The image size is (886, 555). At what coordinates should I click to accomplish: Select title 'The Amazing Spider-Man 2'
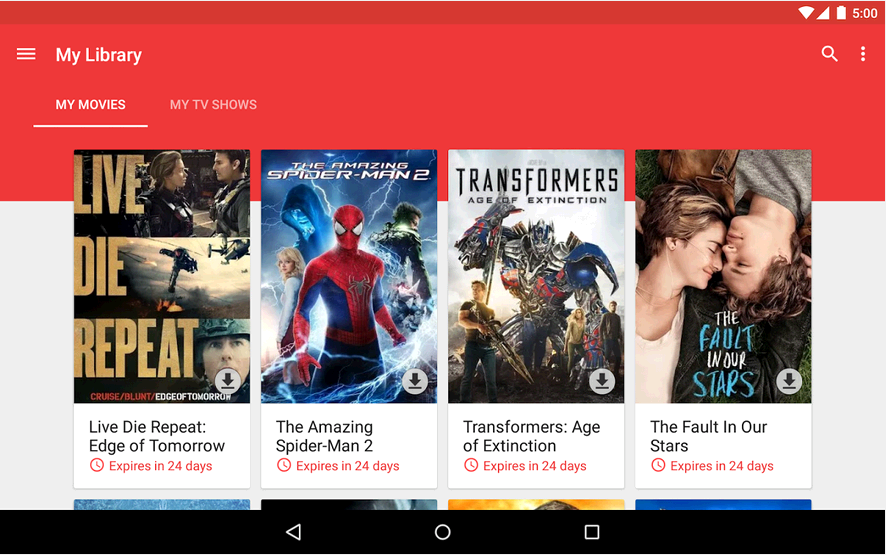[x=324, y=436]
